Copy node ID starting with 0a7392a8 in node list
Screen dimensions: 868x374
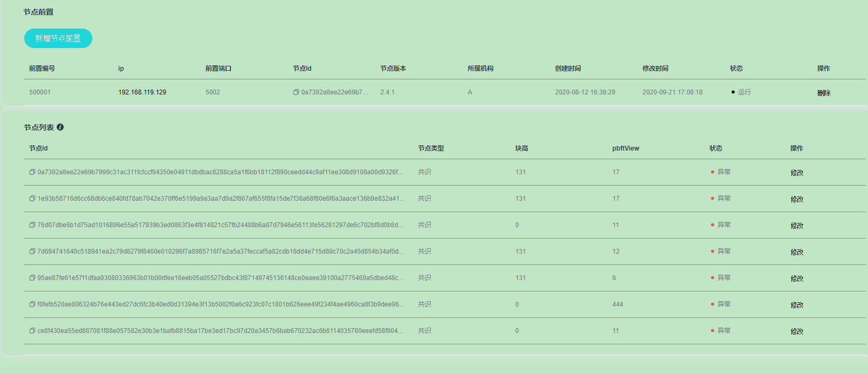[32, 172]
